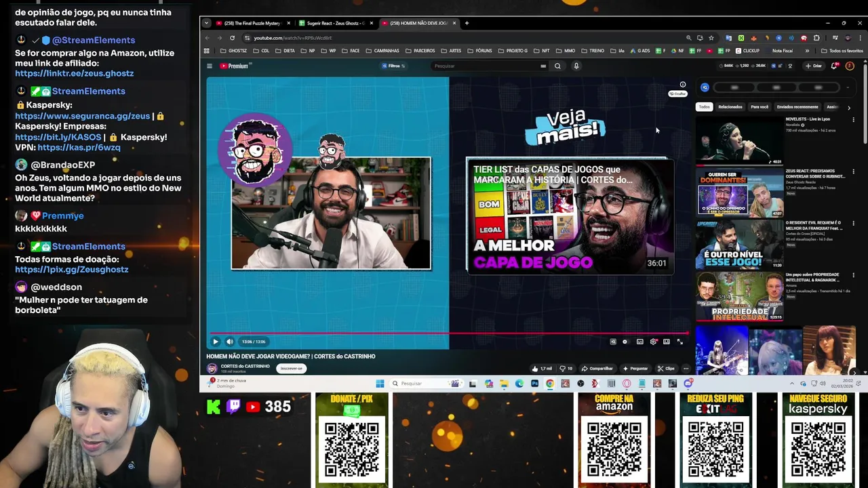Open the Perguntar AI button
The width and height of the screenshot is (868, 488).
pyautogui.click(x=635, y=369)
